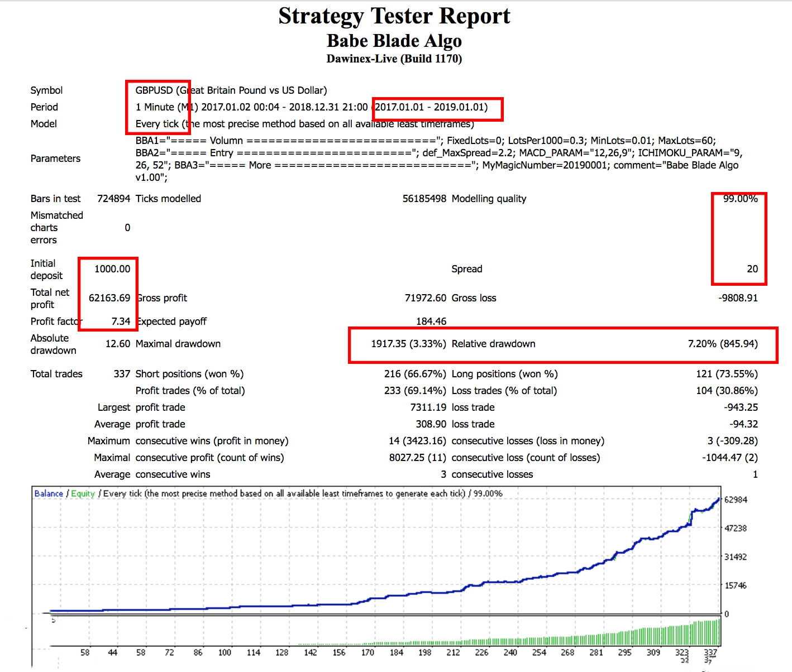Image resolution: width=792 pixels, height=672 pixels.
Task: Click 'Equity' legend label in chart
Action: pos(83,493)
